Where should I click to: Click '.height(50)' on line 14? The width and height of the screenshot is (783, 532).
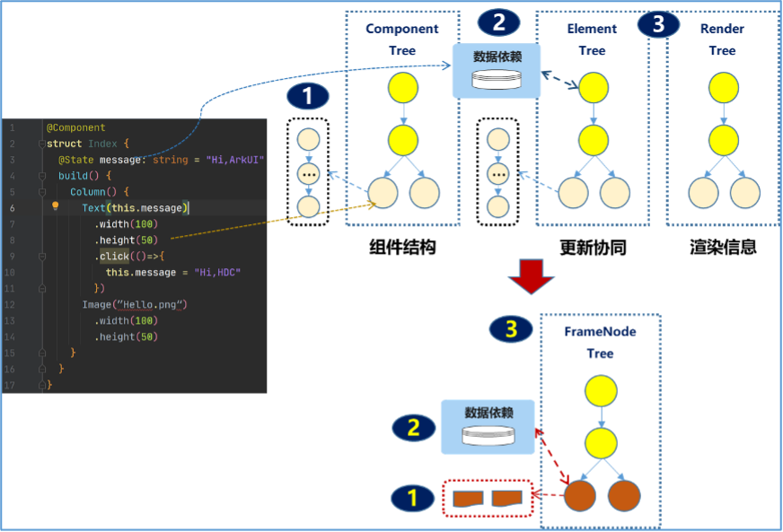pos(126,336)
